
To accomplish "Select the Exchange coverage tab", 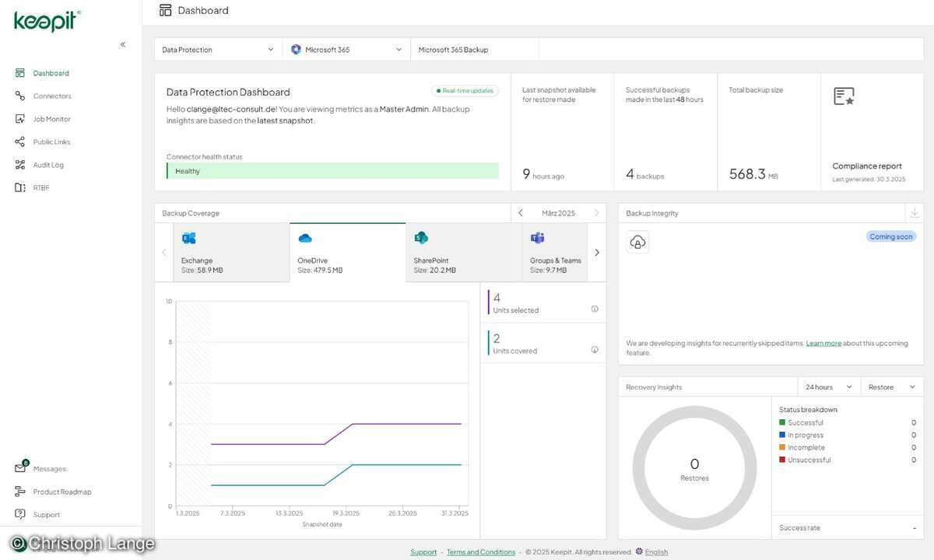I will 231,252.
